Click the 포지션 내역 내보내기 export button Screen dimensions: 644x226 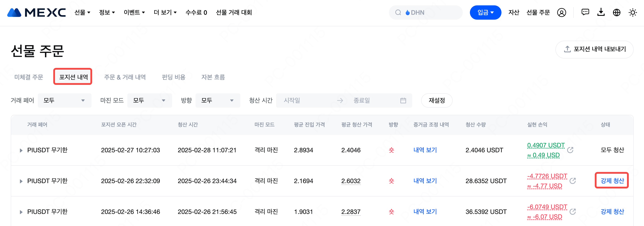pos(594,49)
